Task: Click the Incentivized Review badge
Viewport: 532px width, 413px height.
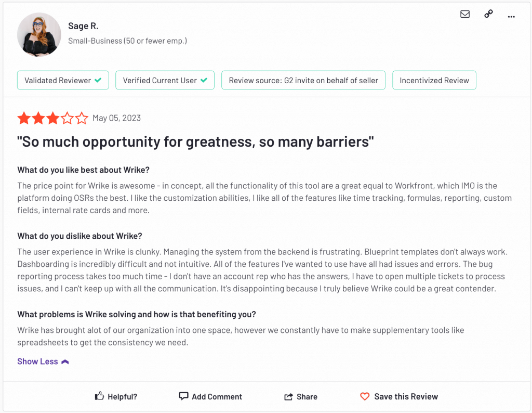Action: pyautogui.click(x=434, y=80)
